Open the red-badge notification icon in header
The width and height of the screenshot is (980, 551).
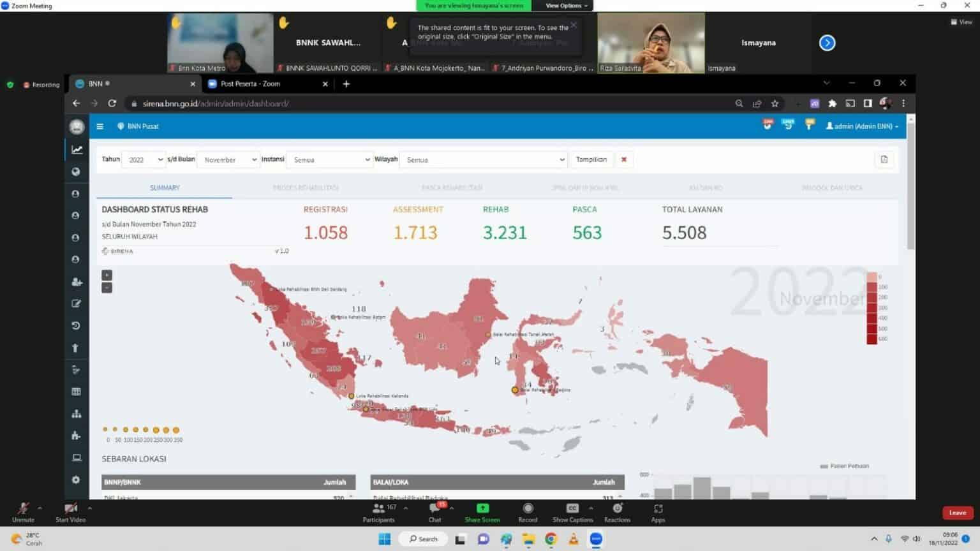pyautogui.click(x=768, y=125)
